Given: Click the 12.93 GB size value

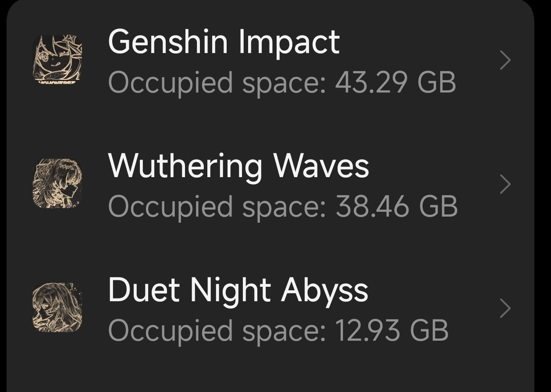Looking at the screenshot, I should tap(392, 331).
